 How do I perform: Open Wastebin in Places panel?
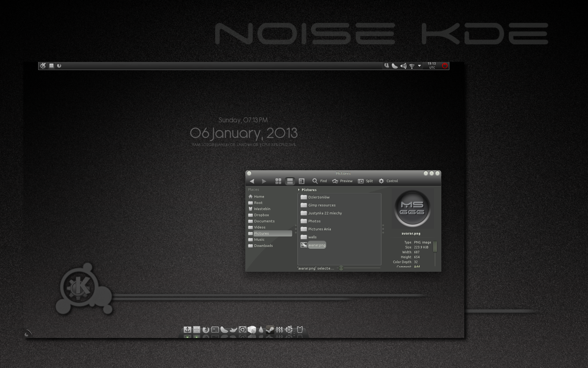(x=270, y=209)
